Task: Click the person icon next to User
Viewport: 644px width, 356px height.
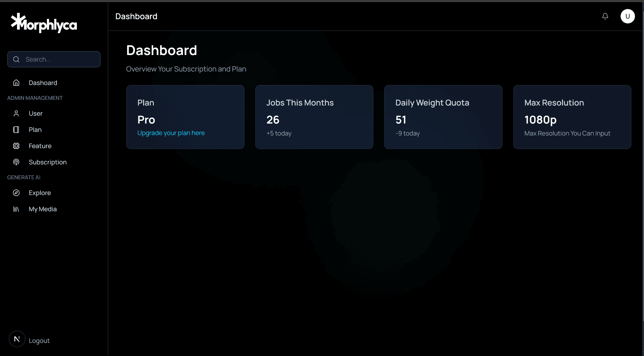Action: pyautogui.click(x=16, y=113)
